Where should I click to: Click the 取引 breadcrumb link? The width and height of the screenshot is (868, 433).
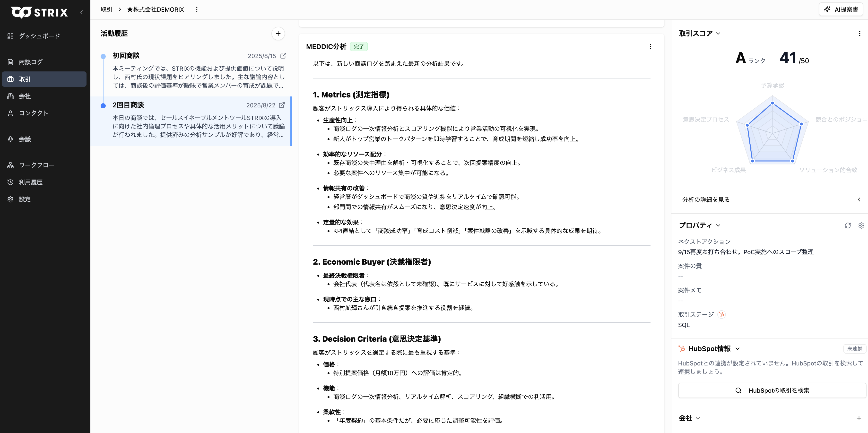click(106, 9)
